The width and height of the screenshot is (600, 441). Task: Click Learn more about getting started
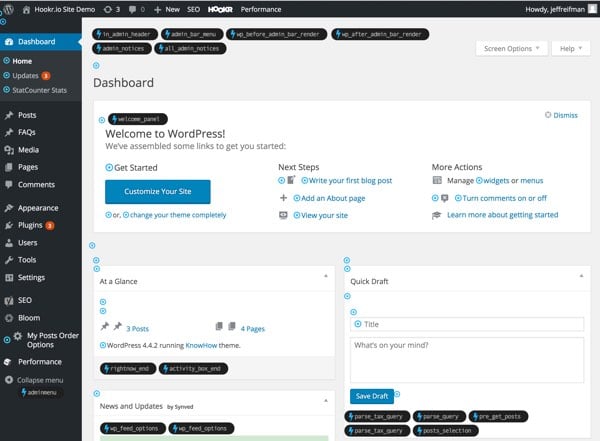pos(502,215)
